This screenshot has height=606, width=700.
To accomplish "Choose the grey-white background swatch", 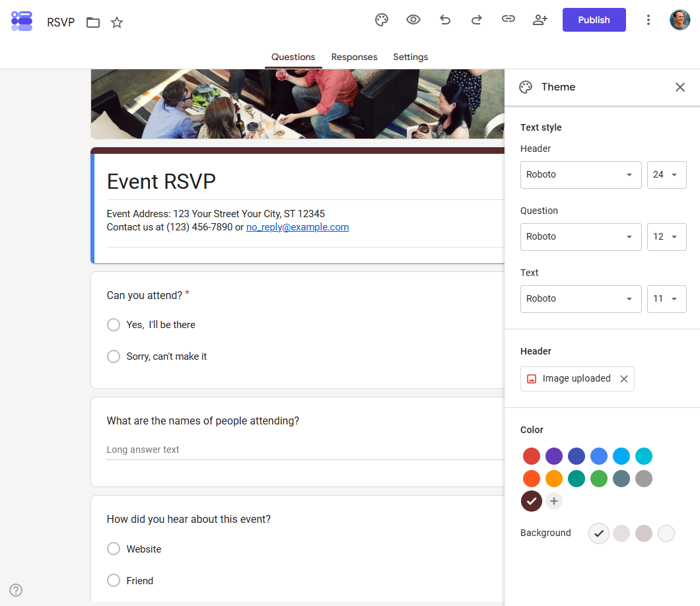I will (x=666, y=533).
